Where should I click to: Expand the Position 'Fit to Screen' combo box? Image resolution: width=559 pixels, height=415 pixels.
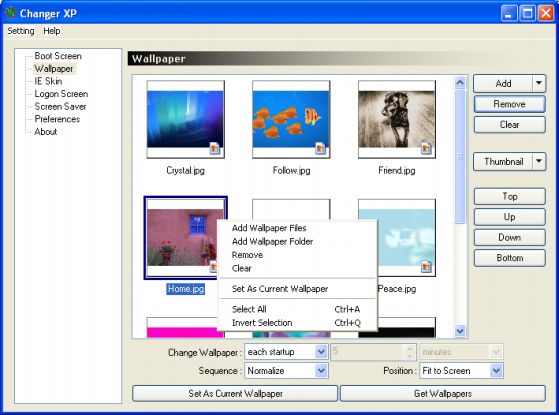(496, 371)
